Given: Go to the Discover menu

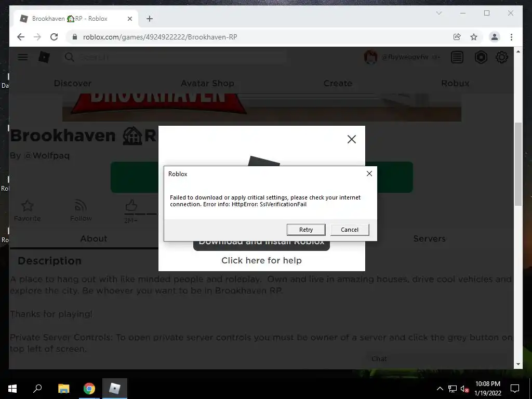Looking at the screenshot, I should (x=73, y=83).
